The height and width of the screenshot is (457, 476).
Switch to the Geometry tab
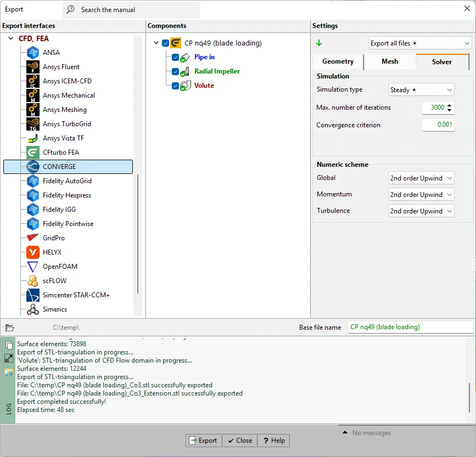point(338,61)
